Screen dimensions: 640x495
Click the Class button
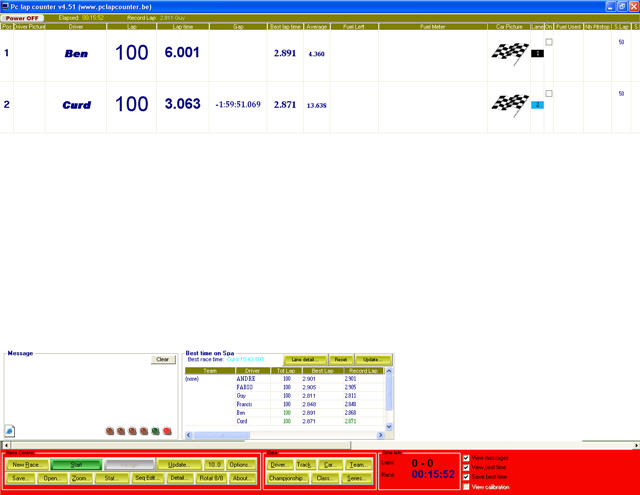pyautogui.click(x=324, y=478)
